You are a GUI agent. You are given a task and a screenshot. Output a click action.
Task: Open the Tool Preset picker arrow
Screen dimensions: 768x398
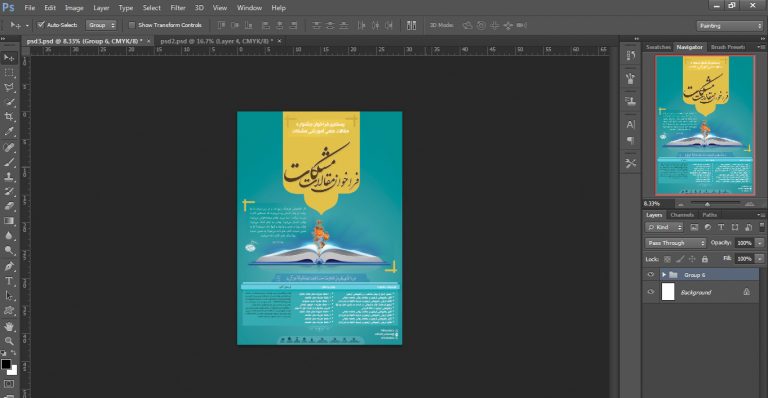[x=27, y=25]
